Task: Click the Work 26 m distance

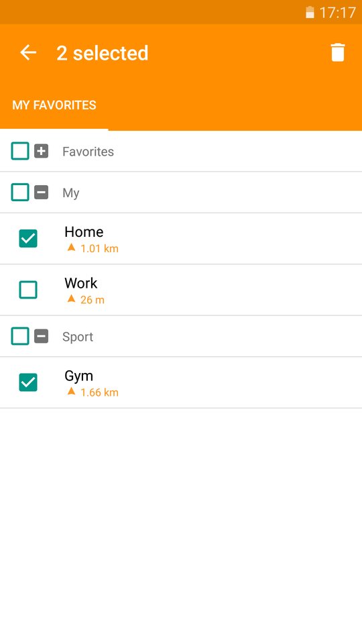Action: tap(93, 300)
